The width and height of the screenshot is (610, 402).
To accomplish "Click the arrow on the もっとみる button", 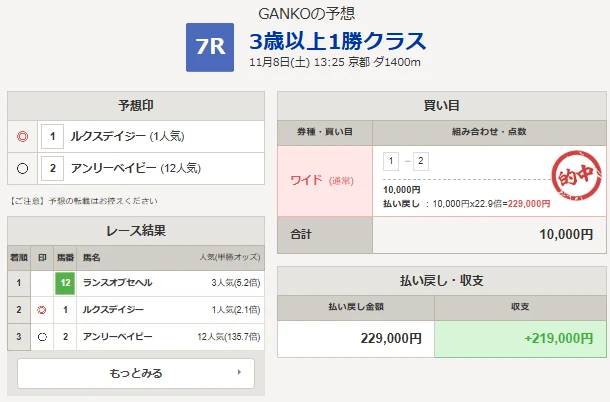I will [x=238, y=373].
